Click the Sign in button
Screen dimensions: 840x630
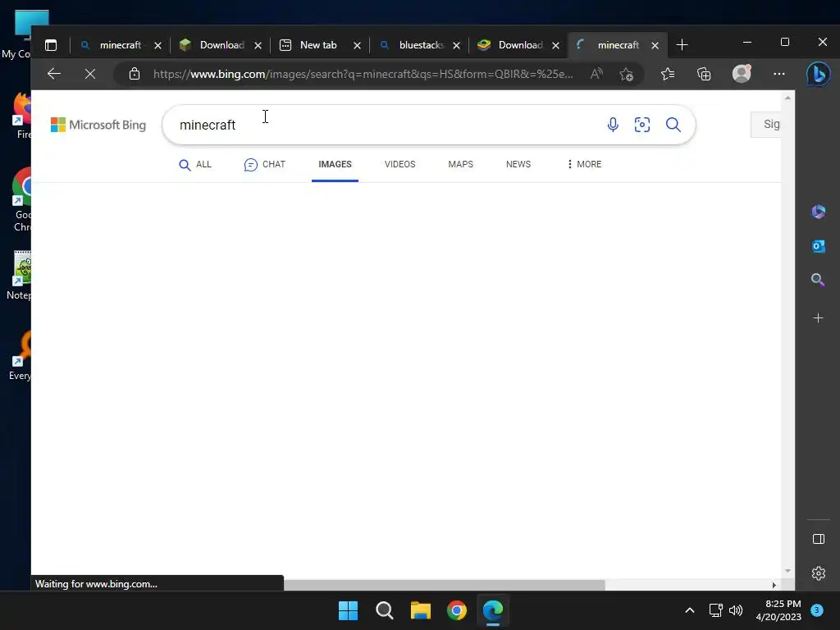(766, 125)
